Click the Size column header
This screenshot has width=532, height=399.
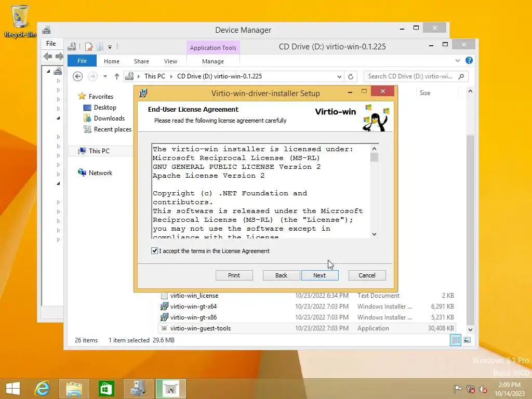click(x=425, y=92)
